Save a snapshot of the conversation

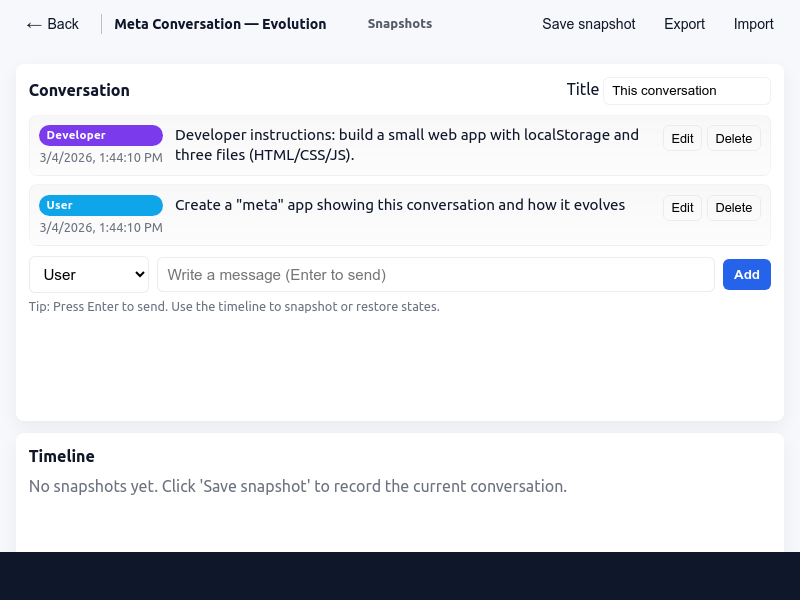(588, 24)
